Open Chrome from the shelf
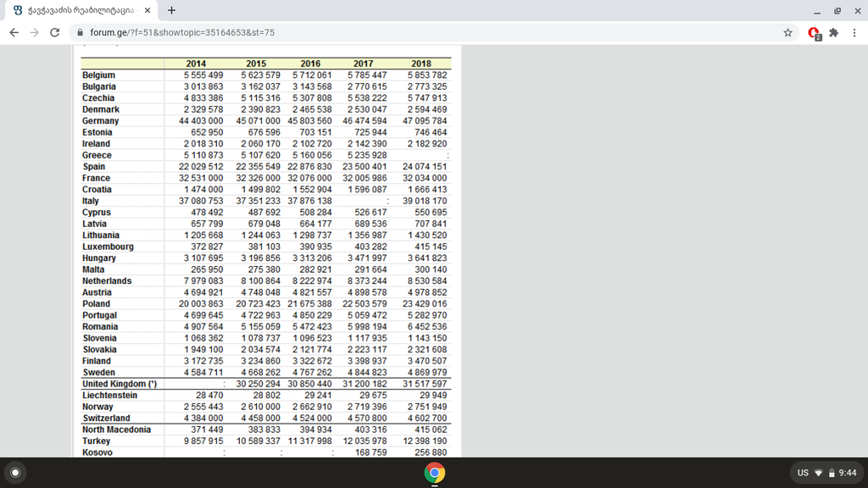This screenshot has width=868, height=488. (x=435, y=473)
